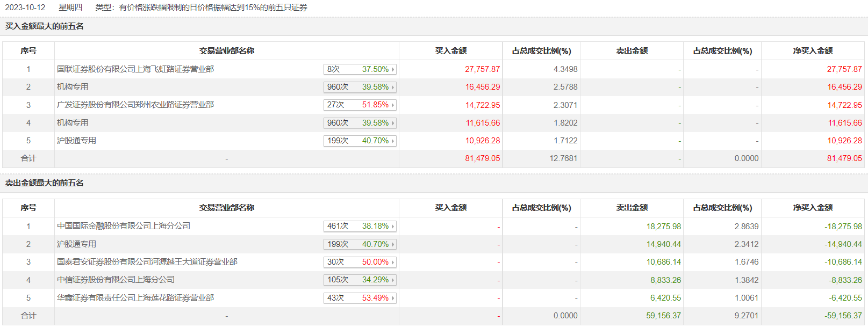Image resolution: width=868 pixels, height=328 pixels.
Task: Click the 广发证券郑州农业路证券营业部 link
Action: tap(135, 105)
